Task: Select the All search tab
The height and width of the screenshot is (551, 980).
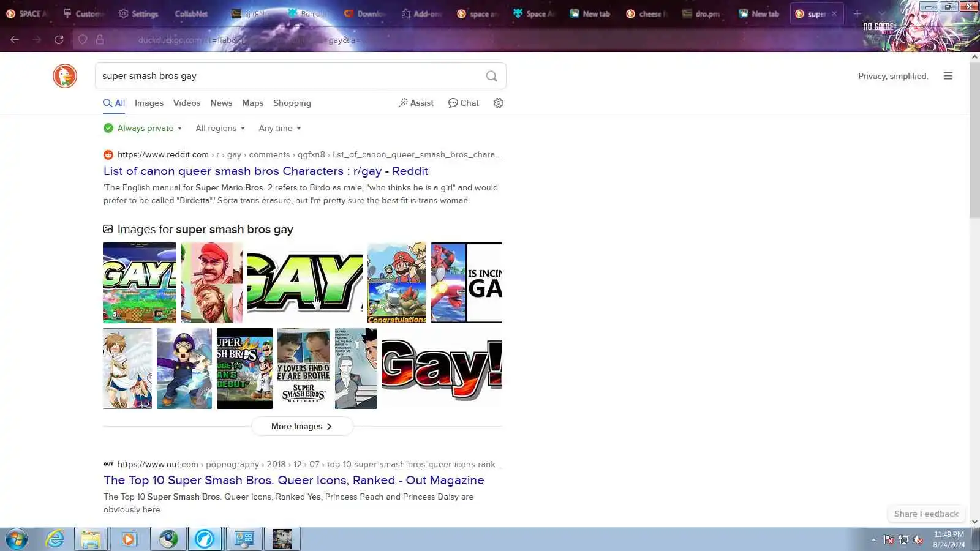Action: coord(114,103)
